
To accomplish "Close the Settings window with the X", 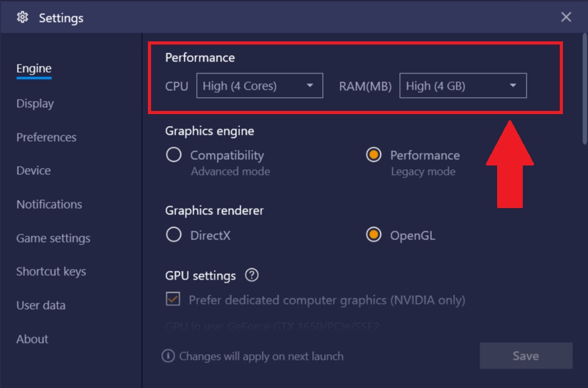I will pos(566,17).
